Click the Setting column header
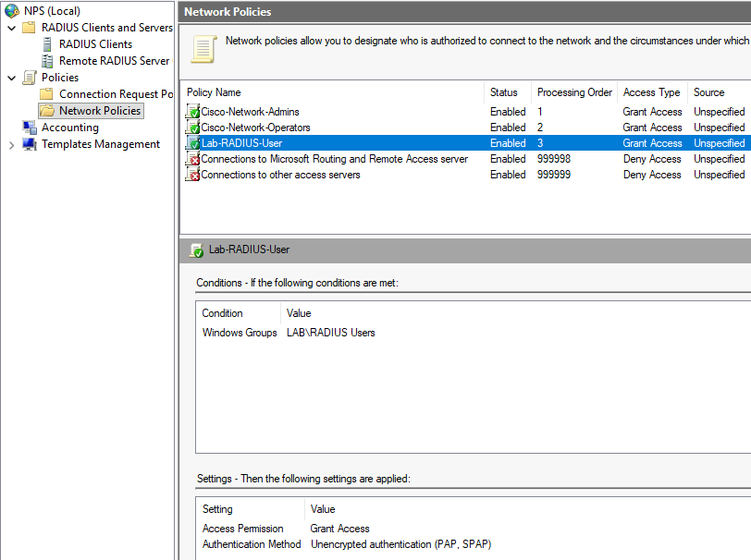 (x=217, y=509)
